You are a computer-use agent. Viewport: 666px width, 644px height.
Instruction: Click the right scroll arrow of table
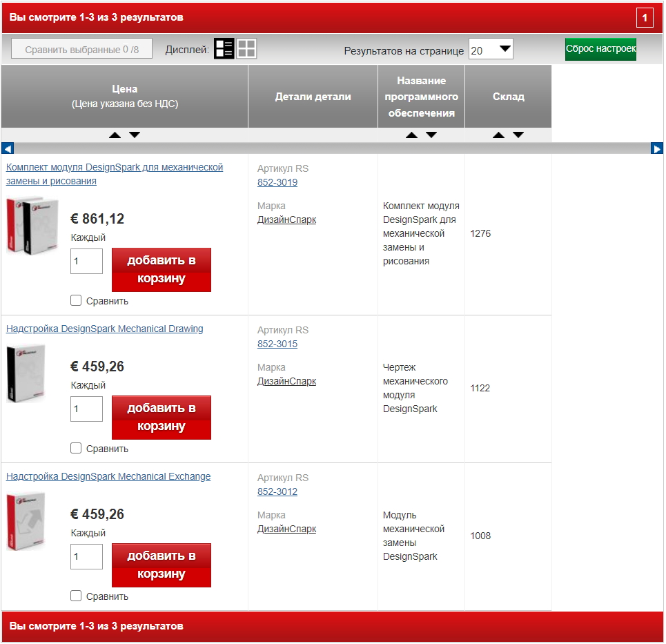[657, 148]
